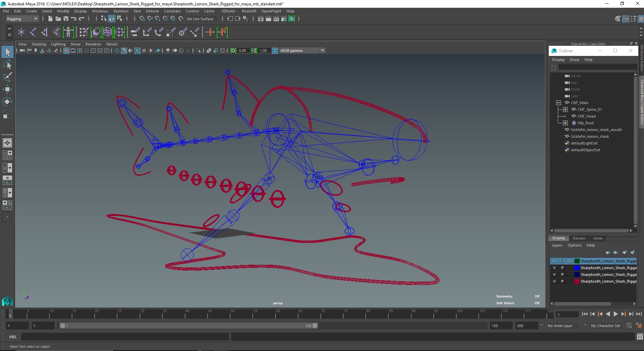Screen dimensions: 644x351
Task: Create a new scene file
Action: [x=50, y=19]
